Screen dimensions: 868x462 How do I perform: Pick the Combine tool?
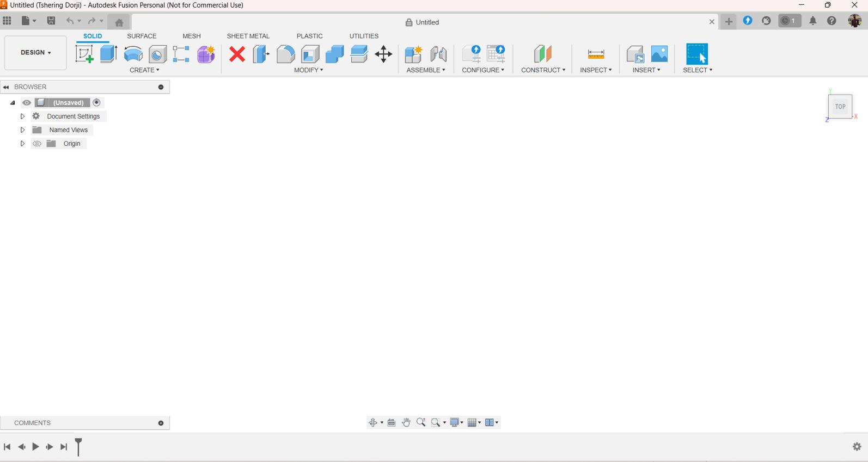335,54
